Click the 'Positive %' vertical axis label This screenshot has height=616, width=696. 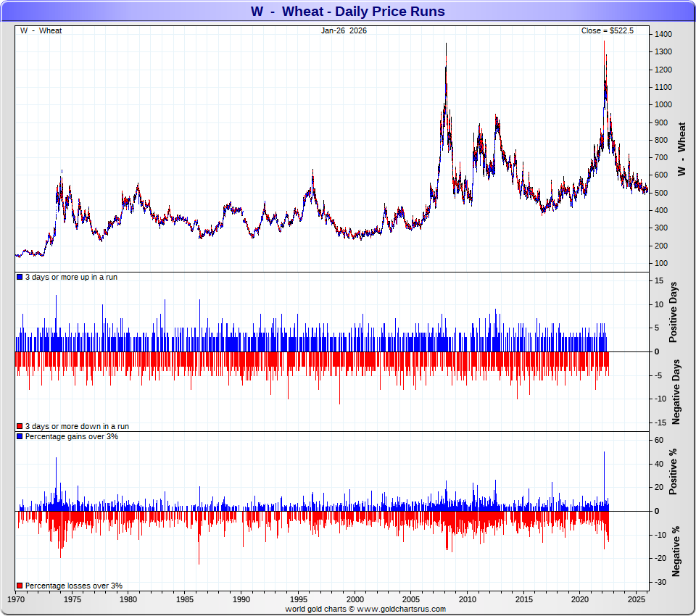pos(674,472)
